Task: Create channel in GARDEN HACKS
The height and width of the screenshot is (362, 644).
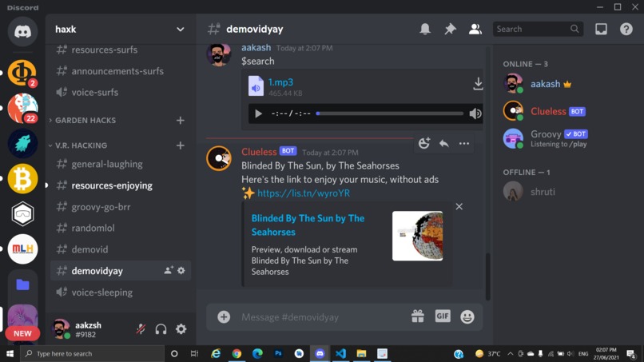Action: click(x=181, y=121)
